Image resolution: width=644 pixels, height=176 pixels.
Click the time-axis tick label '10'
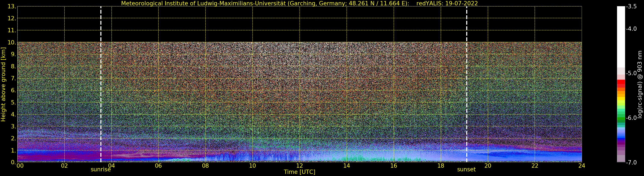252,166
